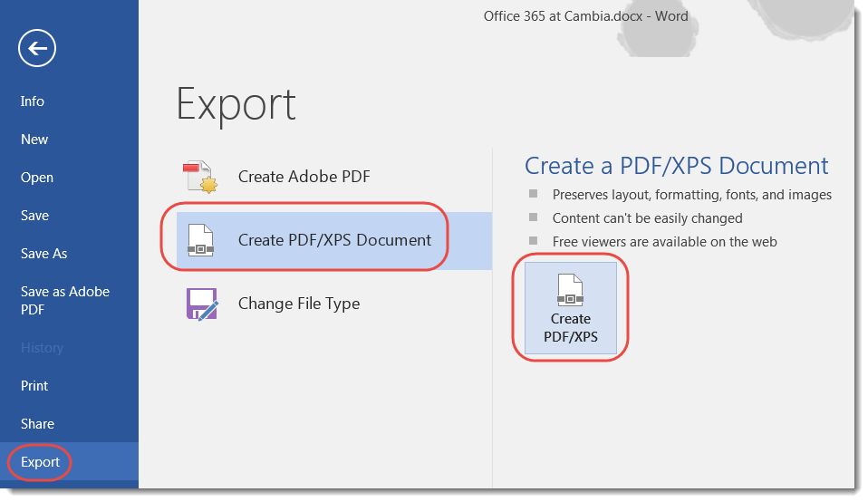This screenshot has height=502, width=868.
Task: Select Export in the sidebar
Action: click(x=41, y=462)
